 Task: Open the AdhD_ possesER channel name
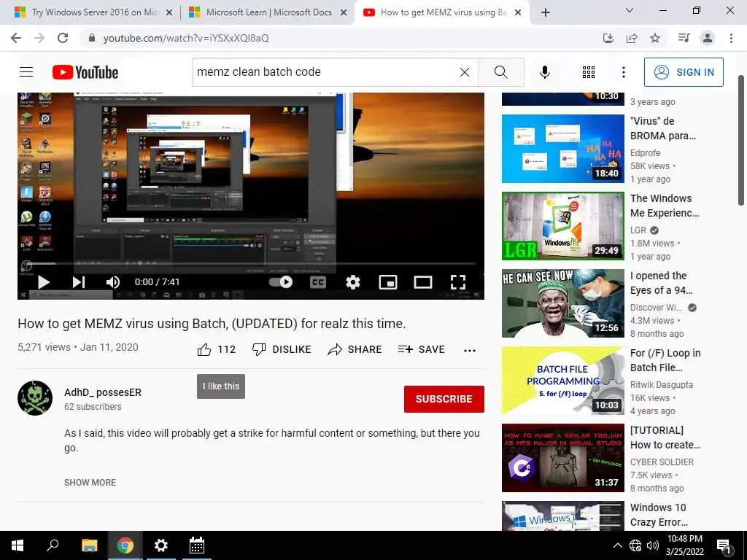(103, 392)
